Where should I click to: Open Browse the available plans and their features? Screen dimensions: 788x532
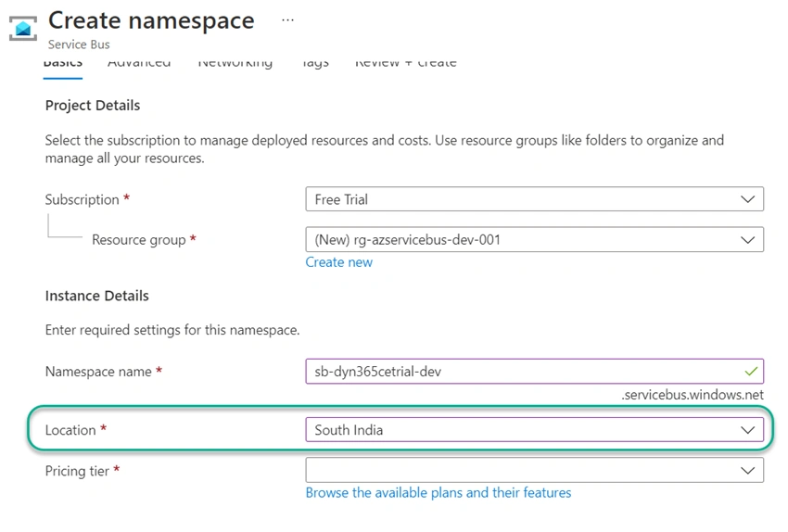pos(438,493)
